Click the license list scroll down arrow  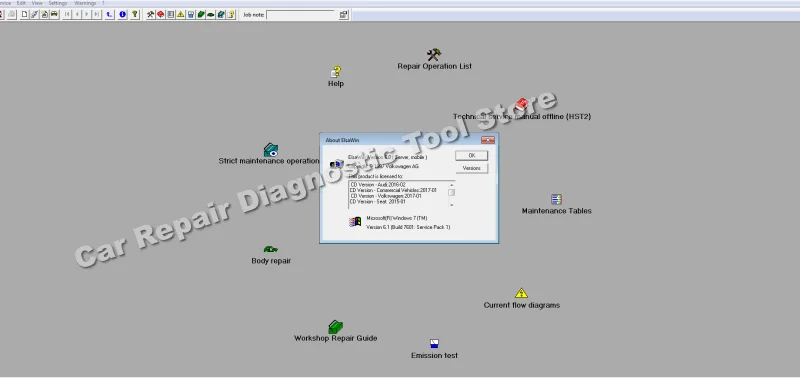[452, 205]
